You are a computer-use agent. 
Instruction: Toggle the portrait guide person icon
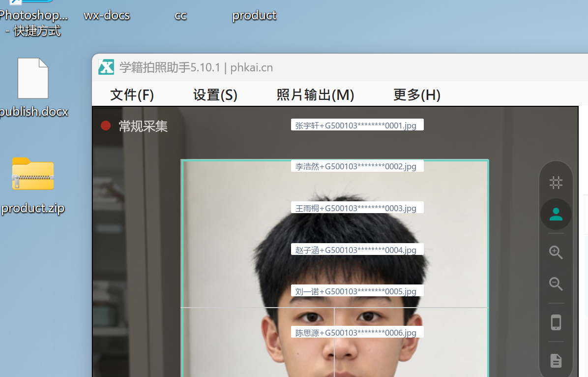click(x=556, y=214)
